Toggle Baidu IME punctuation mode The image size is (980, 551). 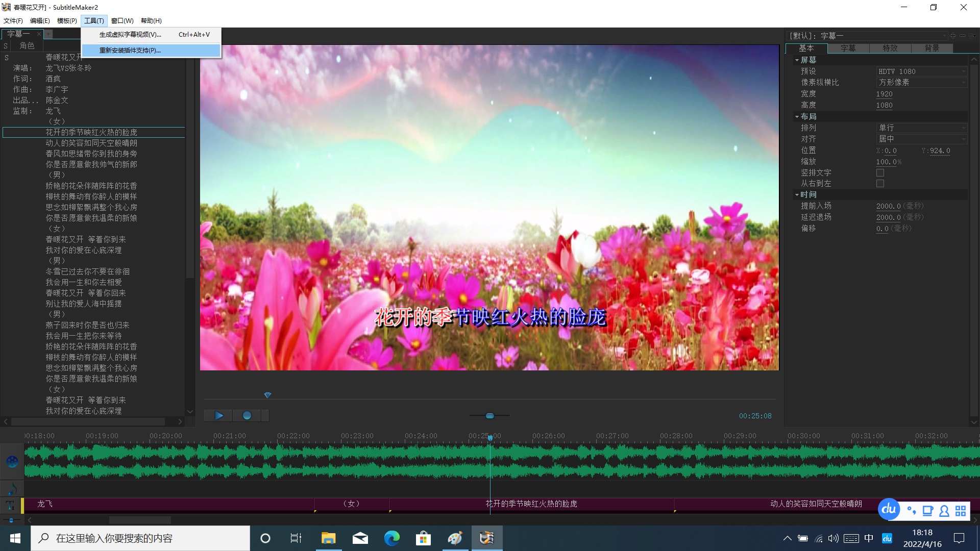pos(912,510)
